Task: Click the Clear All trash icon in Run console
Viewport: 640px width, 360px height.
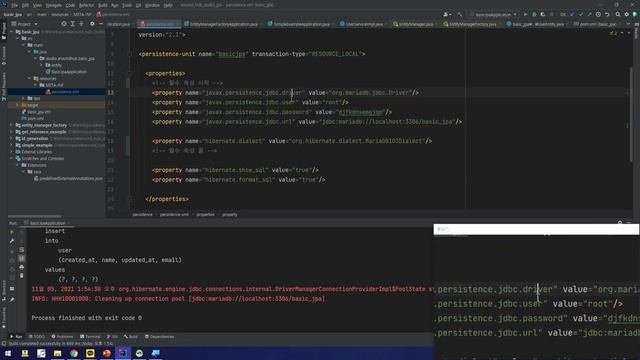Action: pyautogui.click(x=22, y=276)
